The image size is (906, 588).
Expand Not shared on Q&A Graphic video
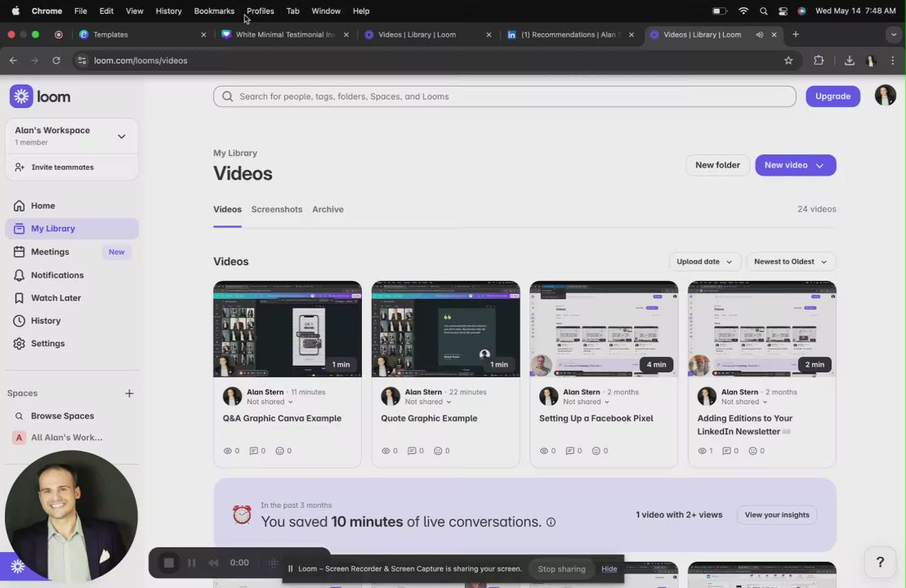coord(270,402)
